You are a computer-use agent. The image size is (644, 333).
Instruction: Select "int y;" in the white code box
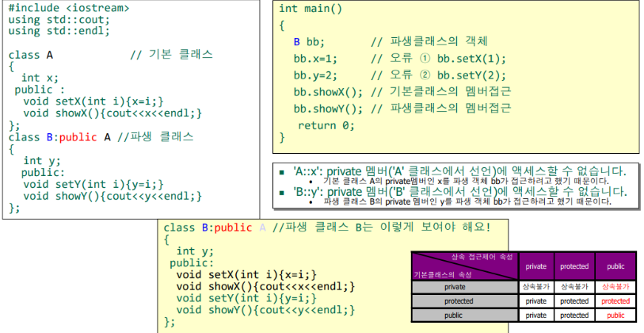pos(42,161)
